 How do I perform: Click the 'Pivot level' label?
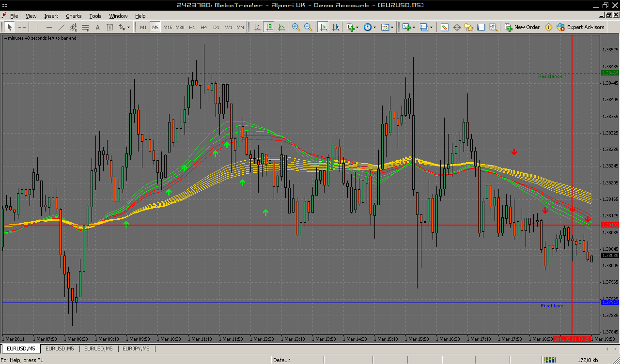(x=553, y=305)
